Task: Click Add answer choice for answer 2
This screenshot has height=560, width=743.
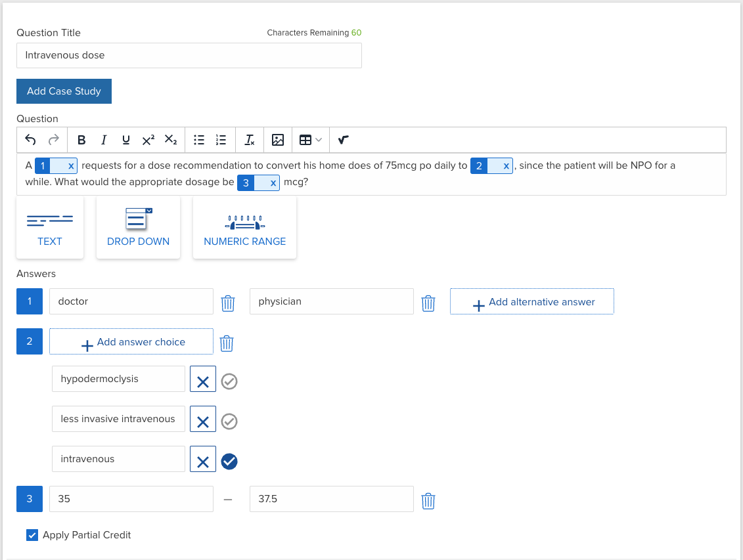Action: click(131, 341)
